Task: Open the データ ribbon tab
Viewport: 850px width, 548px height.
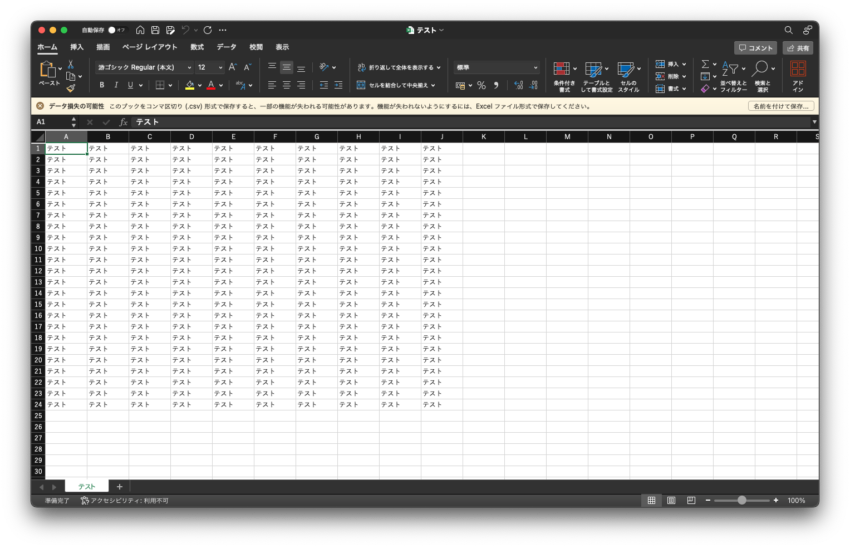Action: tap(227, 47)
